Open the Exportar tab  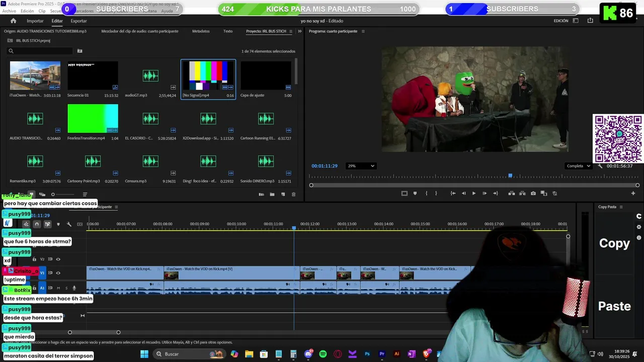point(78,21)
